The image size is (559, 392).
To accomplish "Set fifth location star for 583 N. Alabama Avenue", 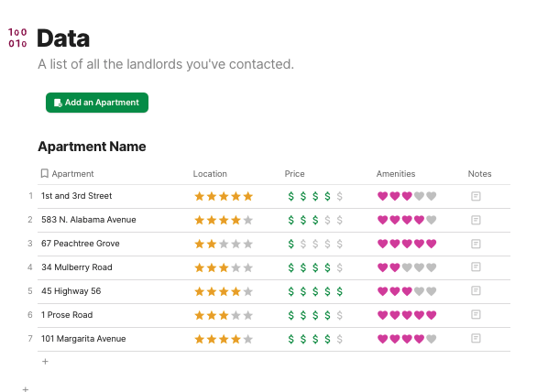I will (x=247, y=220).
